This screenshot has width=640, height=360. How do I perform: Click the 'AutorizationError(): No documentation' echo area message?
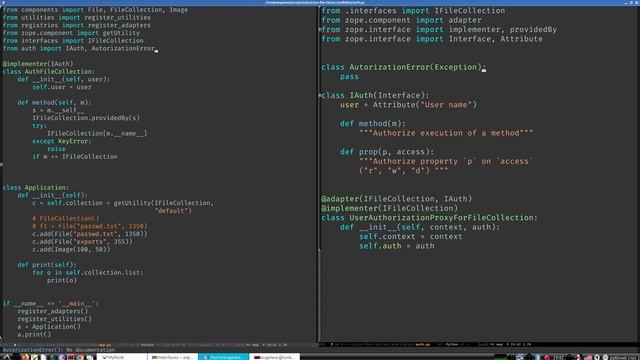point(59,350)
